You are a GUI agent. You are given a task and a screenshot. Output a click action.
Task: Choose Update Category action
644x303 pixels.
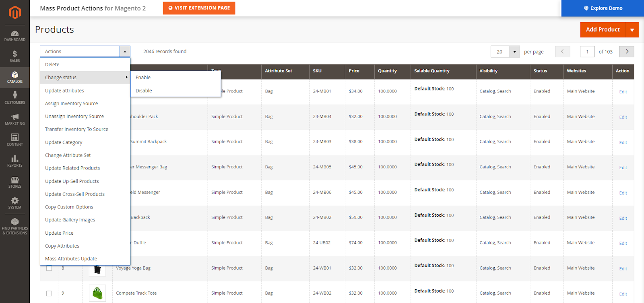pos(85,142)
